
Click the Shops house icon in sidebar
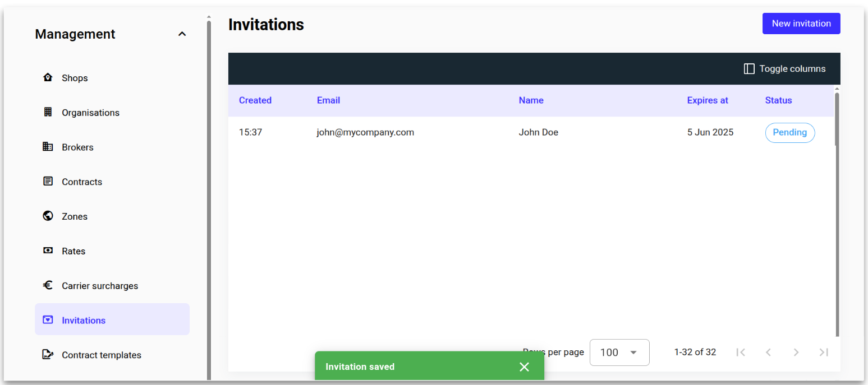tap(48, 78)
